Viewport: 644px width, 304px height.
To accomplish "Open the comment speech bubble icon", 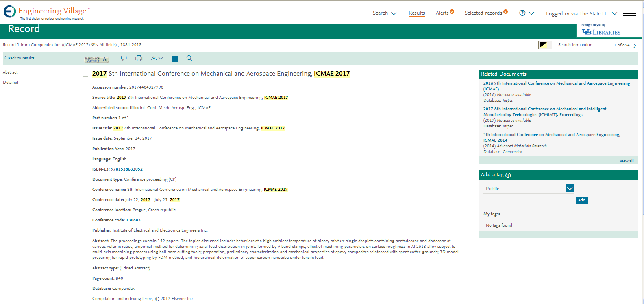I will pos(124,58).
